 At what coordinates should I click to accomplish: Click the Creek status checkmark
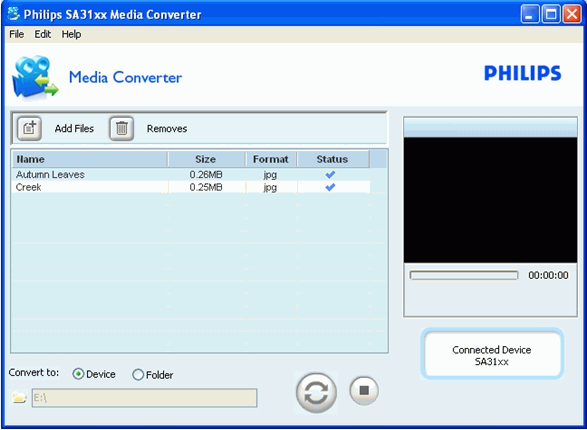pos(330,187)
